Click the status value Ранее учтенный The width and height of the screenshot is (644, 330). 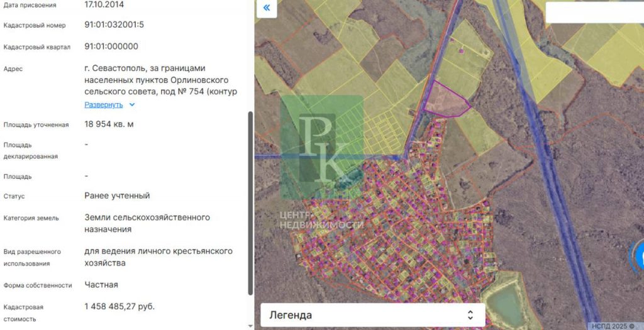tap(117, 195)
